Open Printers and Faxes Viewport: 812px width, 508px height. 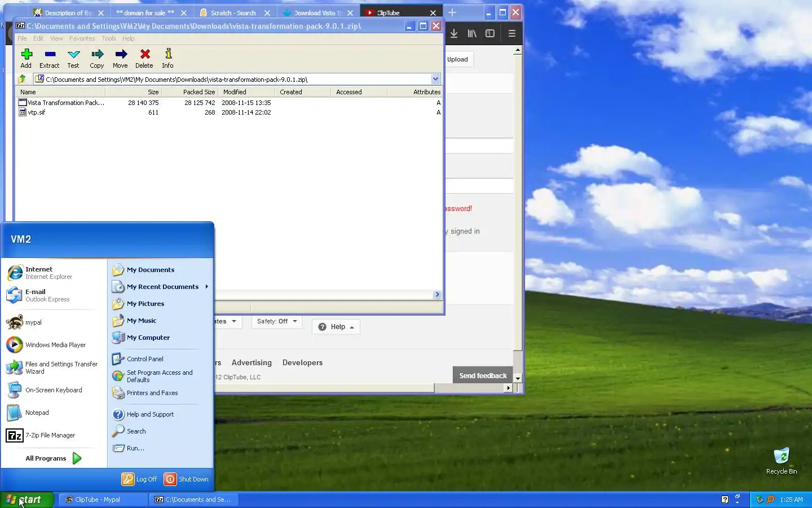coord(161,393)
